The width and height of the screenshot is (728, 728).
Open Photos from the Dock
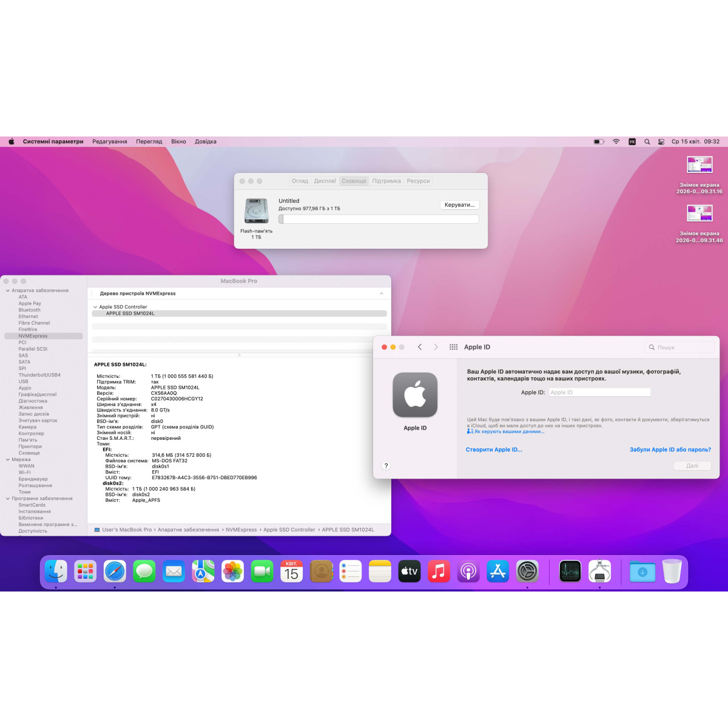click(232, 571)
